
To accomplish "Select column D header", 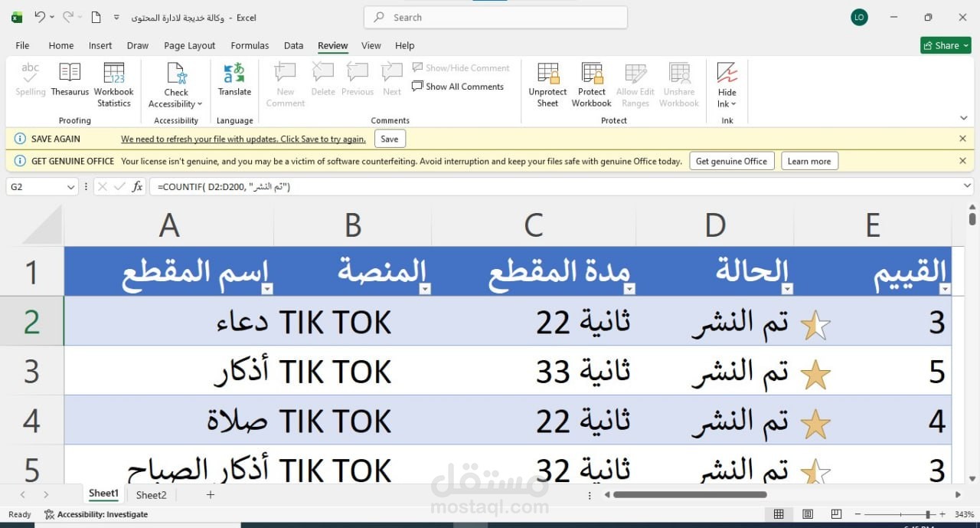I will [x=715, y=225].
